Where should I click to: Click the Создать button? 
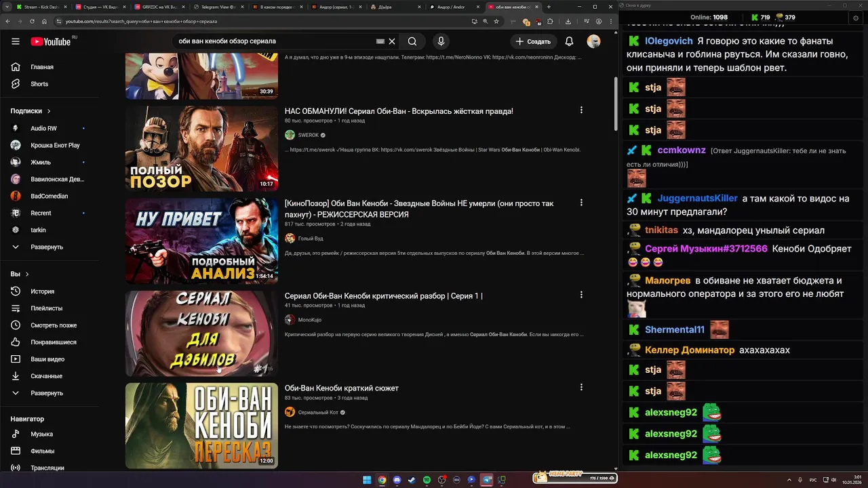(533, 41)
